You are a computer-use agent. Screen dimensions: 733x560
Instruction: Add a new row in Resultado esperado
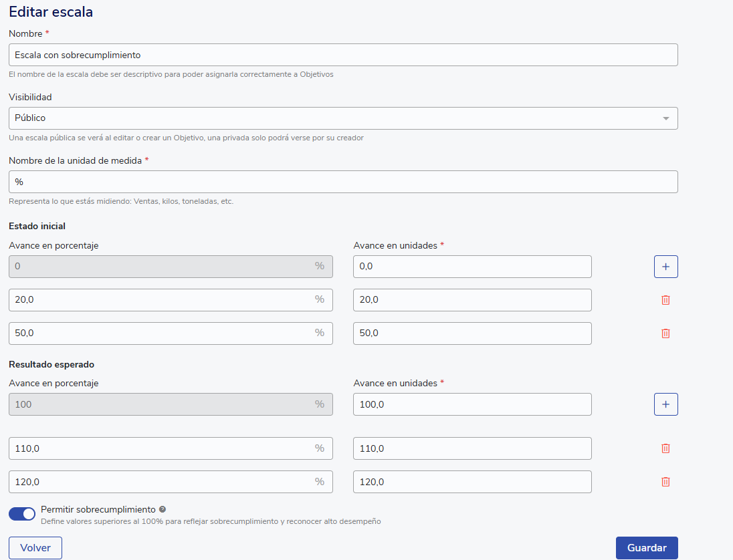coord(665,404)
